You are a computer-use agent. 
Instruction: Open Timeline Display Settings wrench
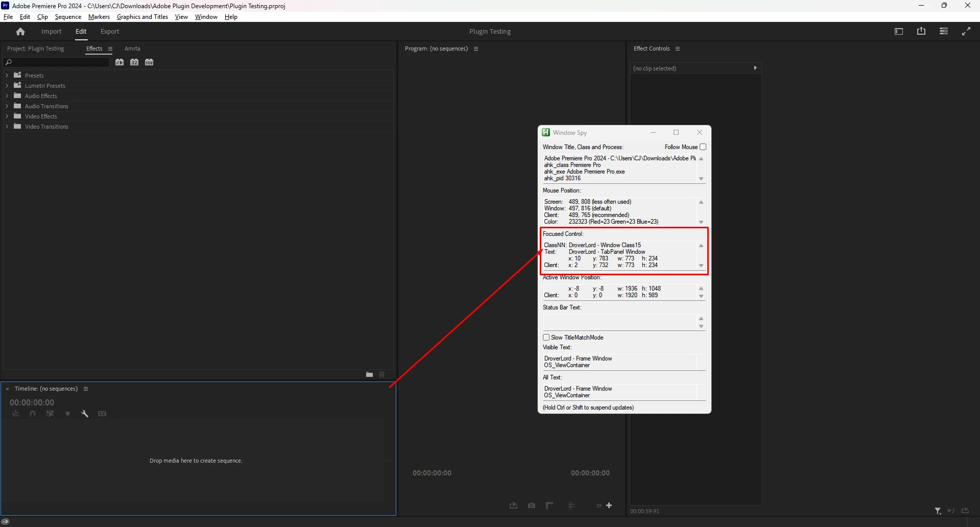click(85, 414)
